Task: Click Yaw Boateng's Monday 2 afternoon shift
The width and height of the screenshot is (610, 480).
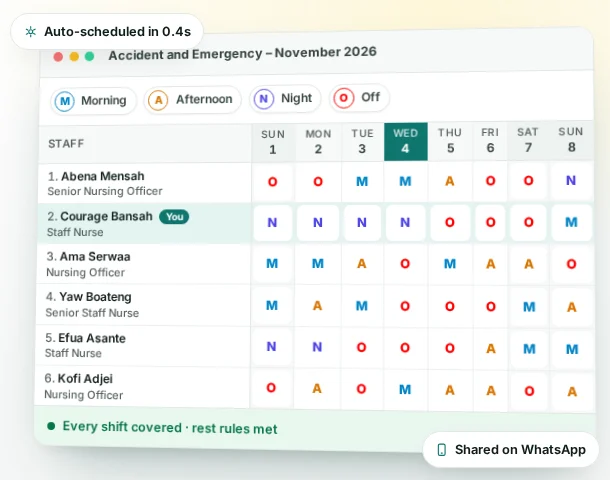Action: pos(317,306)
